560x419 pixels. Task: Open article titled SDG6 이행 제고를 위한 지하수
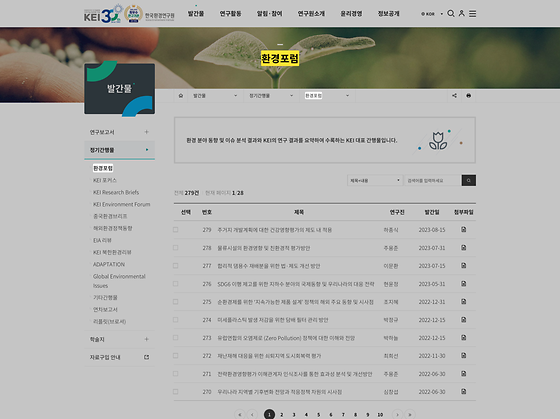click(296, 284)
